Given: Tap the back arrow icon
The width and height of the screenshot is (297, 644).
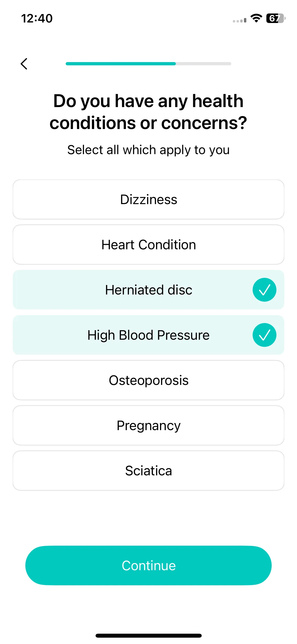Looking at the screenshot, I should pyautogui.click(x=24, y=64).
